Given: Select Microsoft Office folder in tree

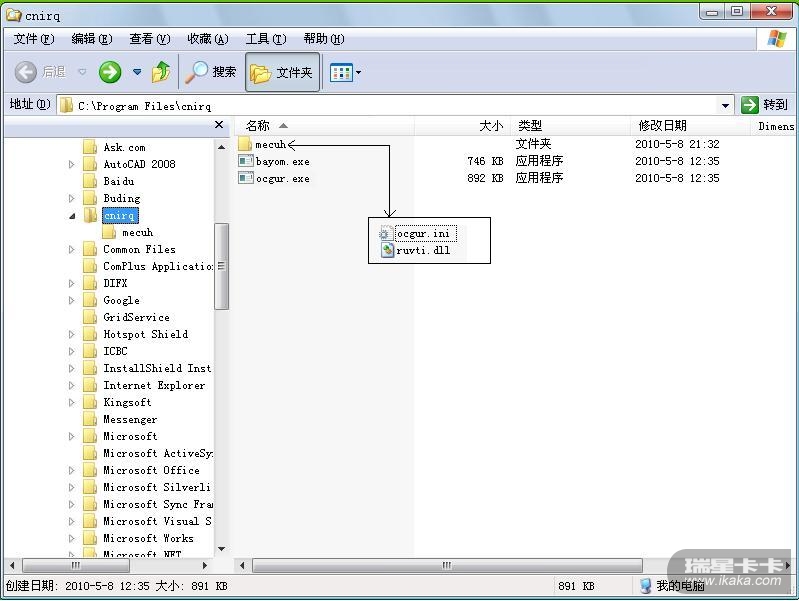Looking at the screenshot, I should point(151,470).
